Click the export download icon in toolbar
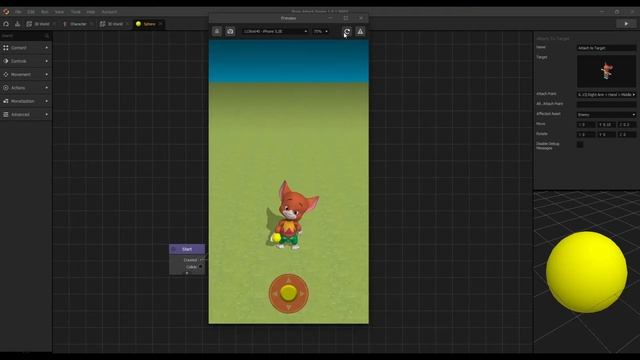 coord(17,24)
